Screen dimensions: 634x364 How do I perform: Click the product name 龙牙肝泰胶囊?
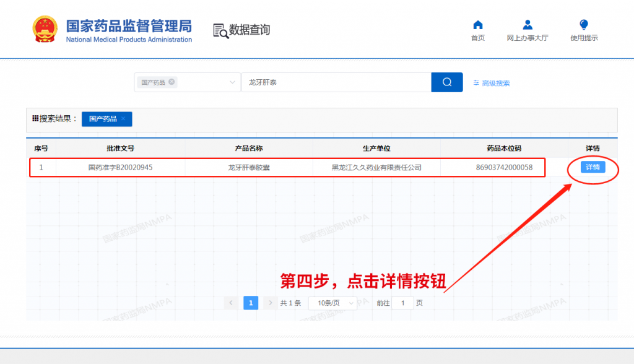tap(249, 167)
